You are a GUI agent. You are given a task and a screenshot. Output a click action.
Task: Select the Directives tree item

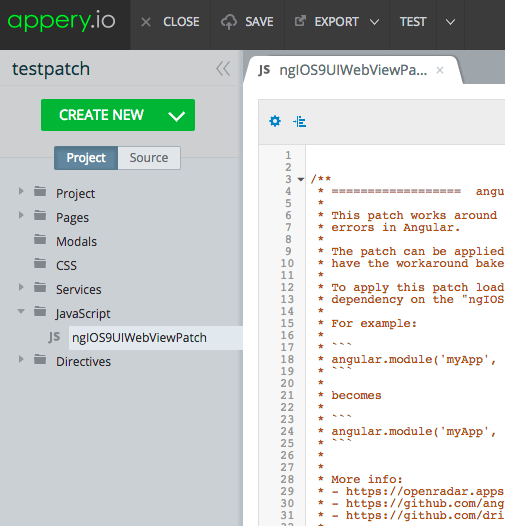tap(83, 362)
